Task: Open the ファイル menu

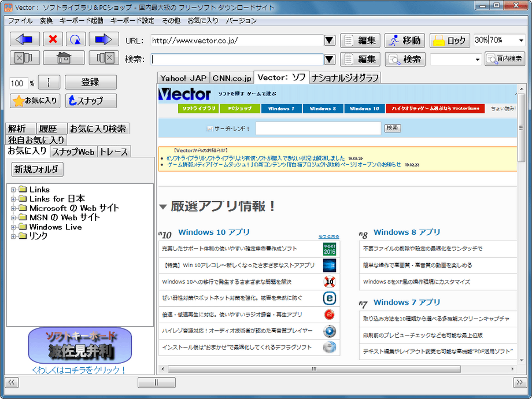Action: click(20, 21)
